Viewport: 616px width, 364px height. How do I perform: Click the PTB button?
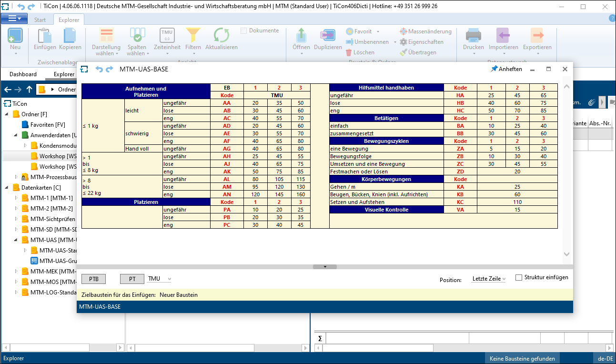pyautogui.click(x=94, y=279)
